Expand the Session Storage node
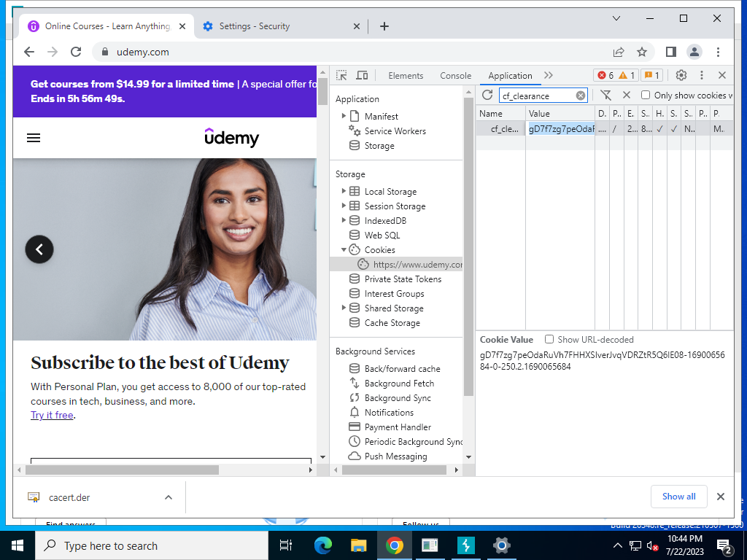 point(344,205)
